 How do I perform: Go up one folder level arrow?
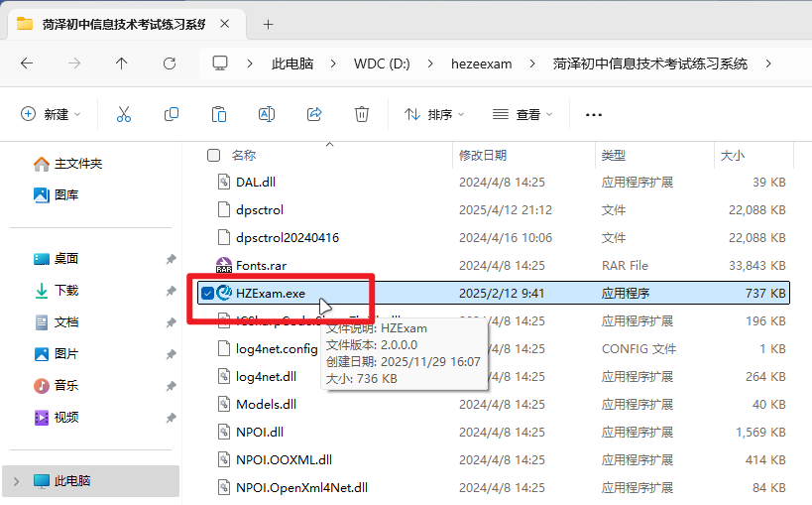click(x=121, y=63)
